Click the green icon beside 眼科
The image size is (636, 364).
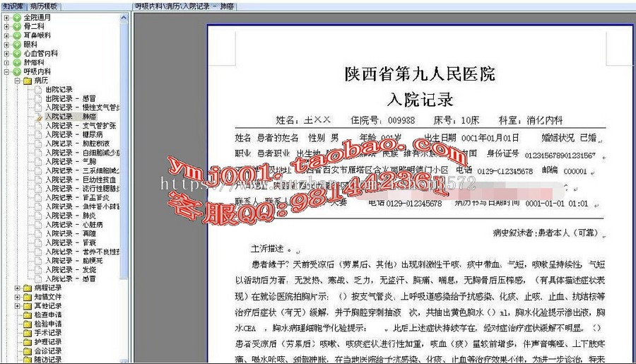pos(17,45)
